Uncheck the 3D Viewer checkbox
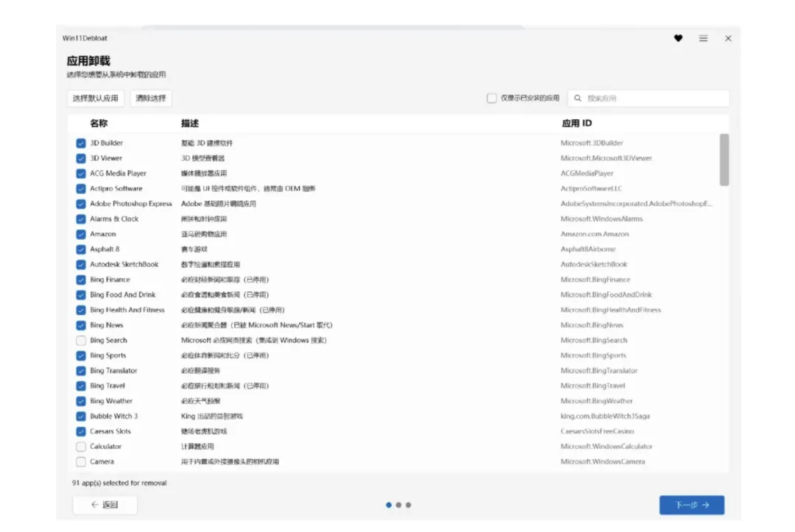 click(x=81, y=158)
